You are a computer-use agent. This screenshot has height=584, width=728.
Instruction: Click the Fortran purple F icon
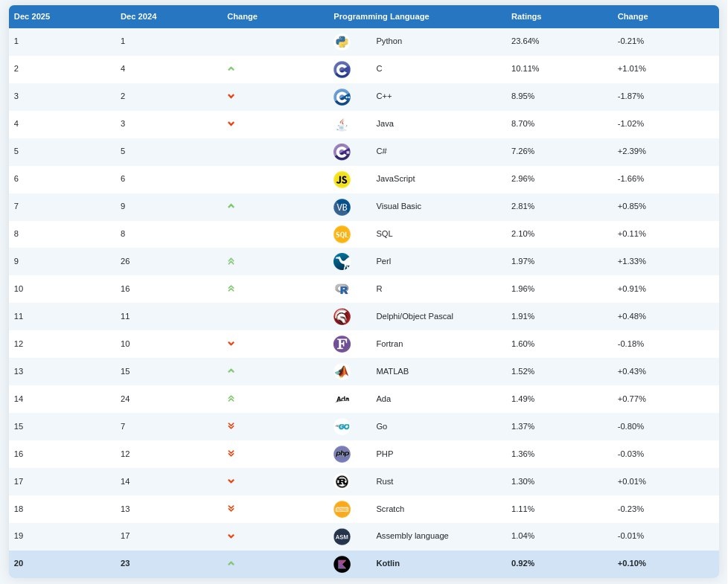[x=342, y=344]
